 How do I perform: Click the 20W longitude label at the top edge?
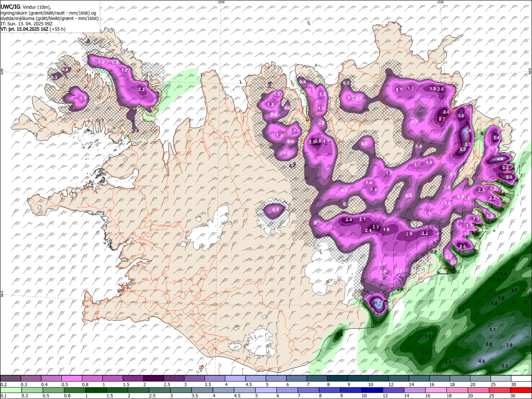point(221,2)
